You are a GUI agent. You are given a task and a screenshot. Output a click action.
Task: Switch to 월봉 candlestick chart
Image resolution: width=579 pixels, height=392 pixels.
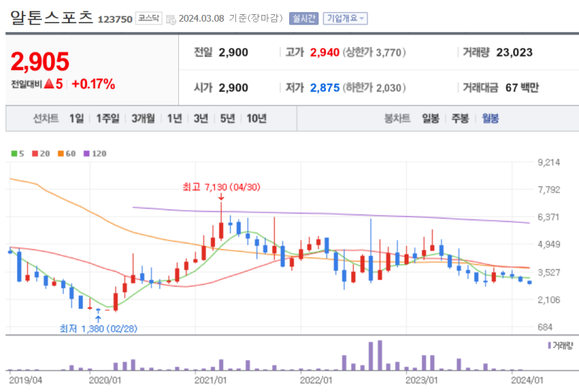[x=491, y=118]
